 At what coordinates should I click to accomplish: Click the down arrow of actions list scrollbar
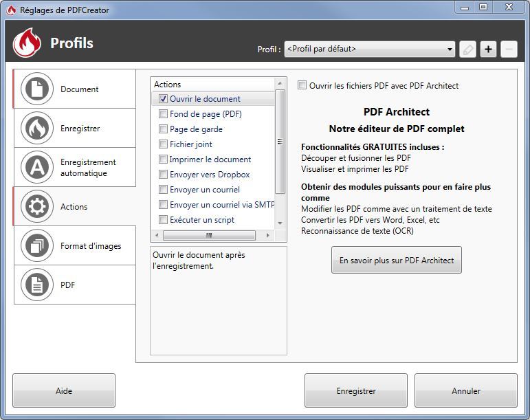point(280,223)
